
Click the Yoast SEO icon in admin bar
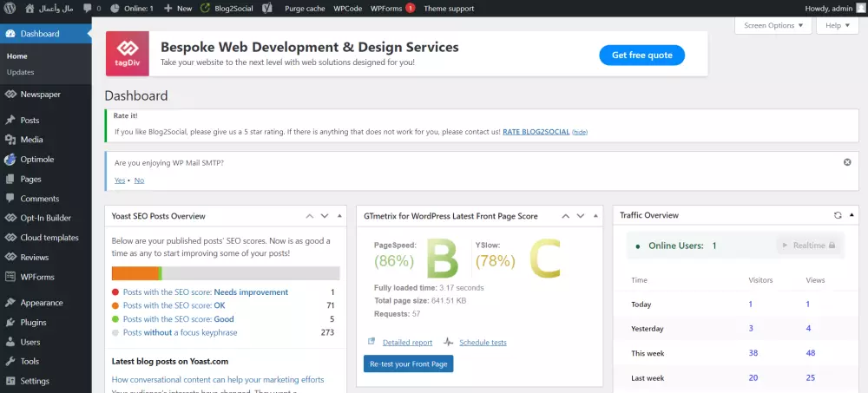(266, 8)
